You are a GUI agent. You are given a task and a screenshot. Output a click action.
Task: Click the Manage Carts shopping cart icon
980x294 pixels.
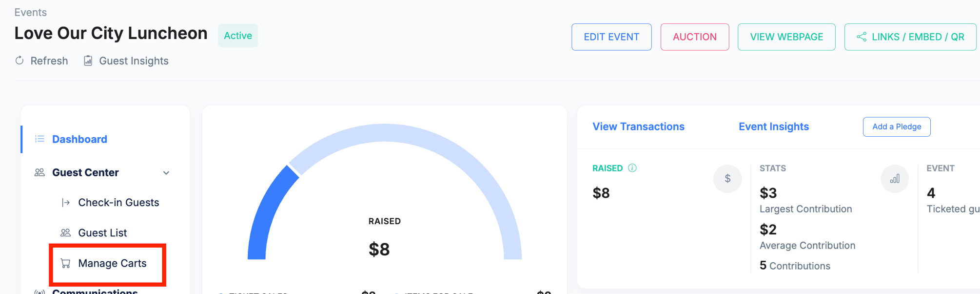click(x=65, y=263)
